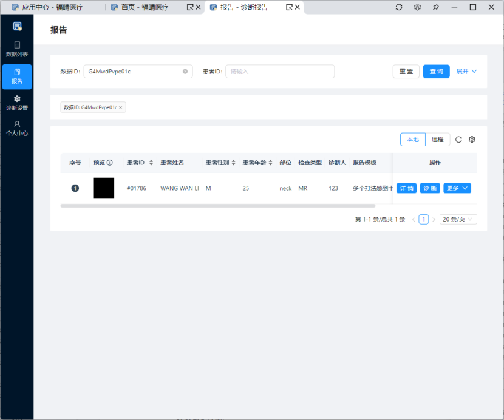The image size is (504, 420).
Task: Click the info icon next to 预览
Action: point(110,163)
